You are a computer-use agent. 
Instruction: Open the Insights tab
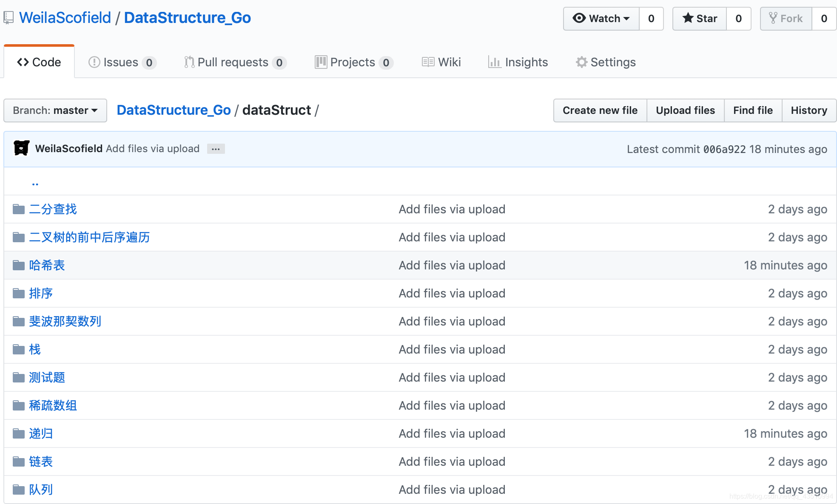coord(518,62)
